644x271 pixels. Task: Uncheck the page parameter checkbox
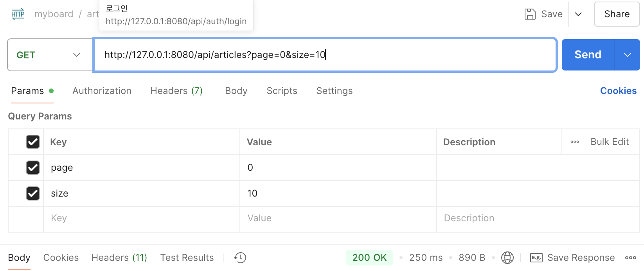click(x=33, y=168)
